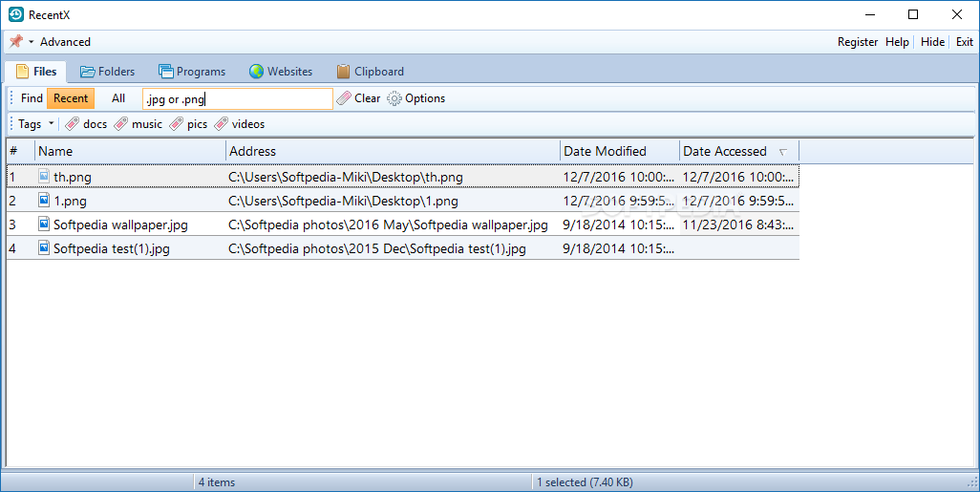Open the Advanced menu
Viewport: 980px width, 492px height.
point(65,42)
